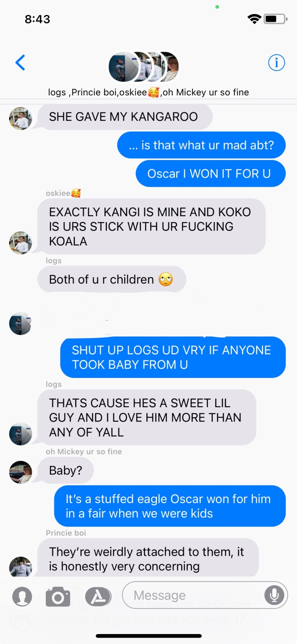The height and width of the screenshot is (644, 297).
Task: Tap the microphone dictation icon
Action: (x=274, y=595)
